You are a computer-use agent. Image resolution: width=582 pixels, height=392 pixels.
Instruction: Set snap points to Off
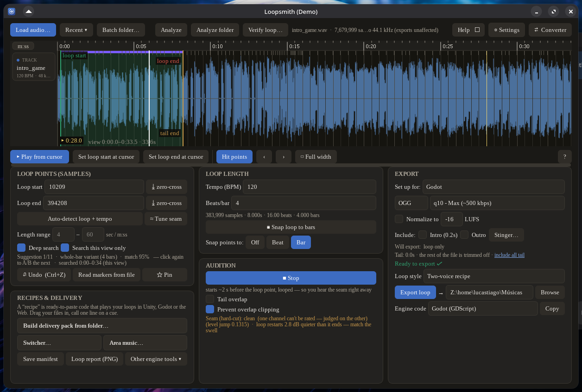pos(255,242)
